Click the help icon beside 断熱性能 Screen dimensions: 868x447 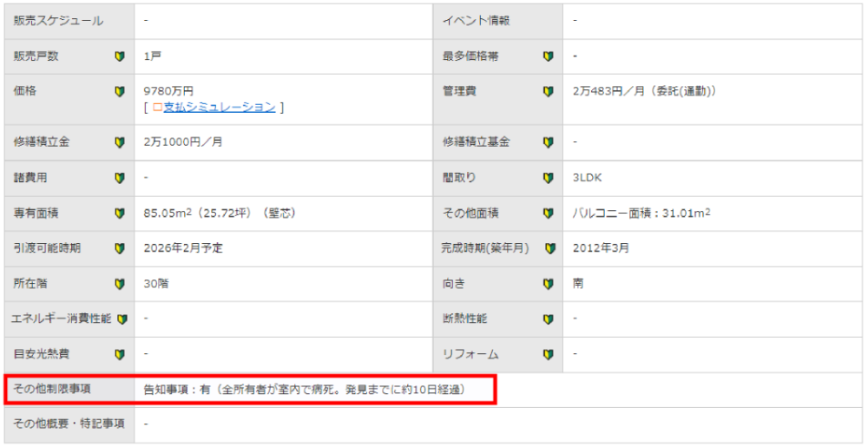548,319
